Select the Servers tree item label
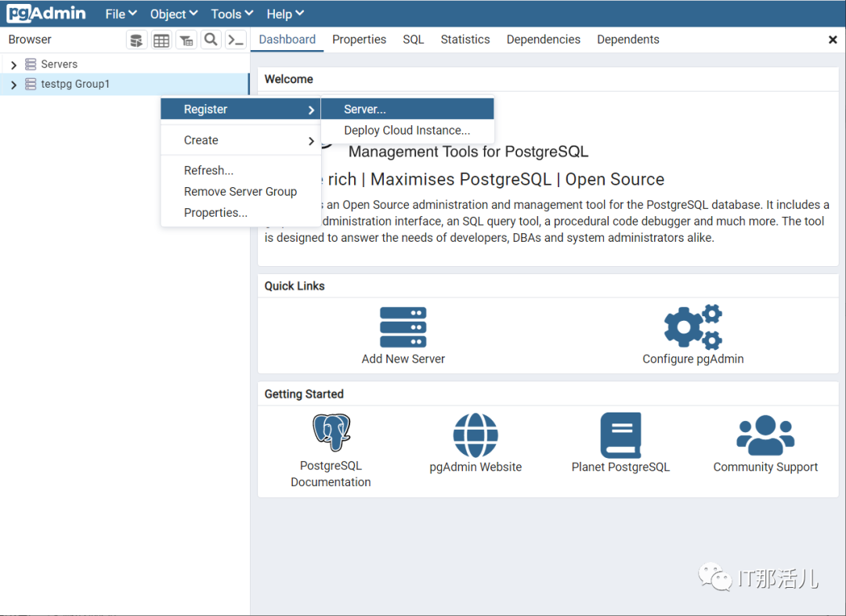 click(60, 64)
